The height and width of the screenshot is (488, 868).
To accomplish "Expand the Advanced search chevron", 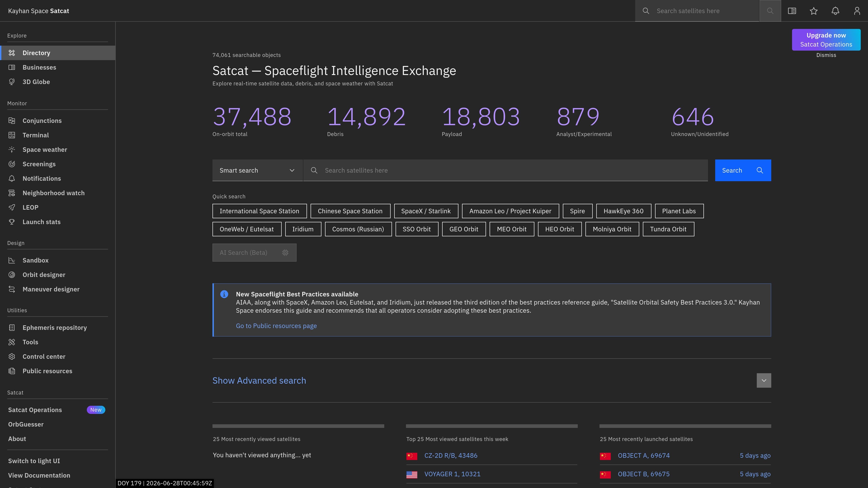I will 764,380.
